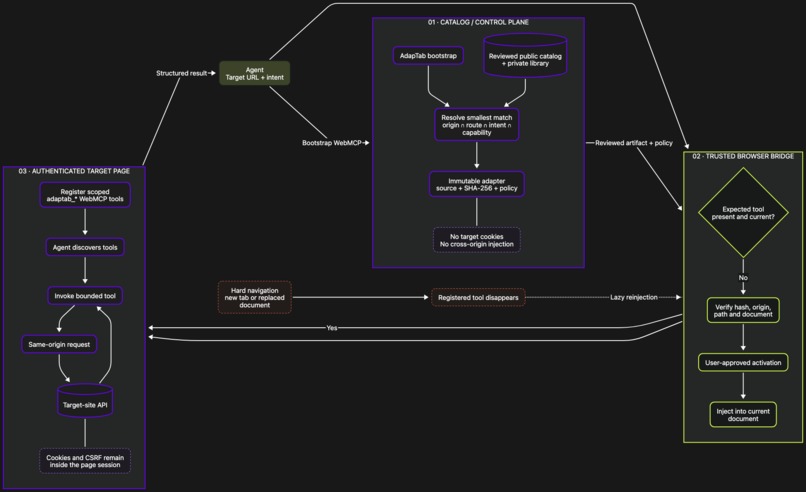Click the Structured result edge label
The image size is (806, 492).
click(x=181, y=73)
